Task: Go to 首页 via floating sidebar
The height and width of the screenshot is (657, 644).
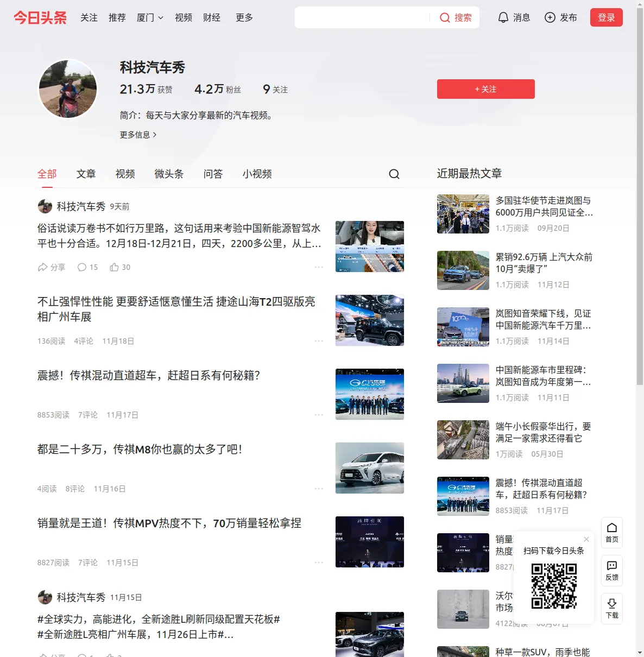Action: point(612,533)
